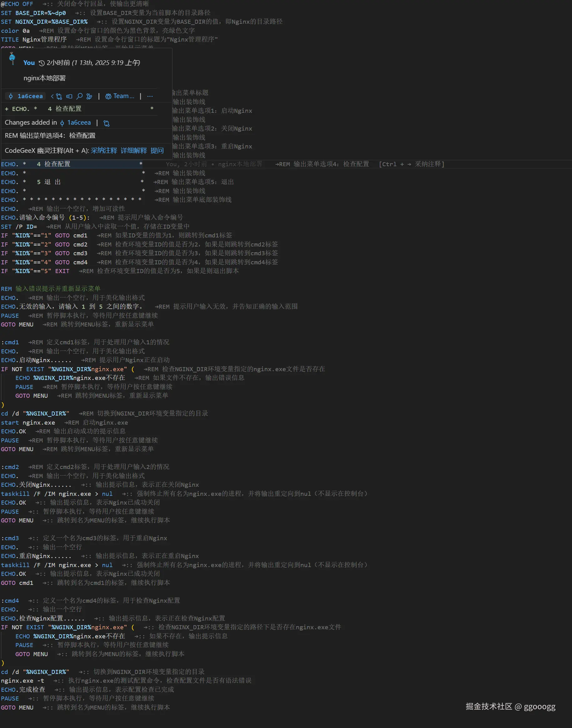Click the magnifier icon to search the commit

point(79,97)
